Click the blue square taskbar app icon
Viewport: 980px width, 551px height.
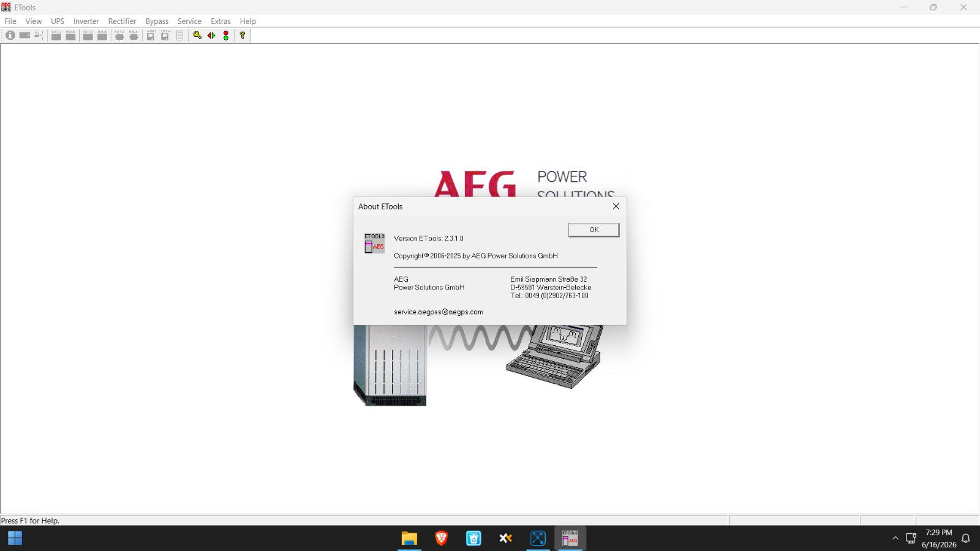click(538, 538)
